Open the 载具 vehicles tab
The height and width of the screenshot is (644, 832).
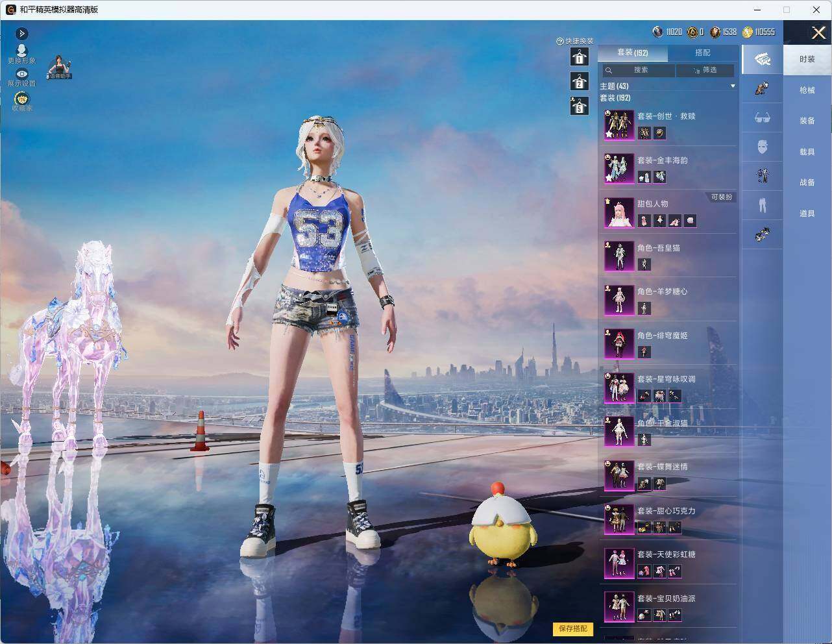point(807,152)
